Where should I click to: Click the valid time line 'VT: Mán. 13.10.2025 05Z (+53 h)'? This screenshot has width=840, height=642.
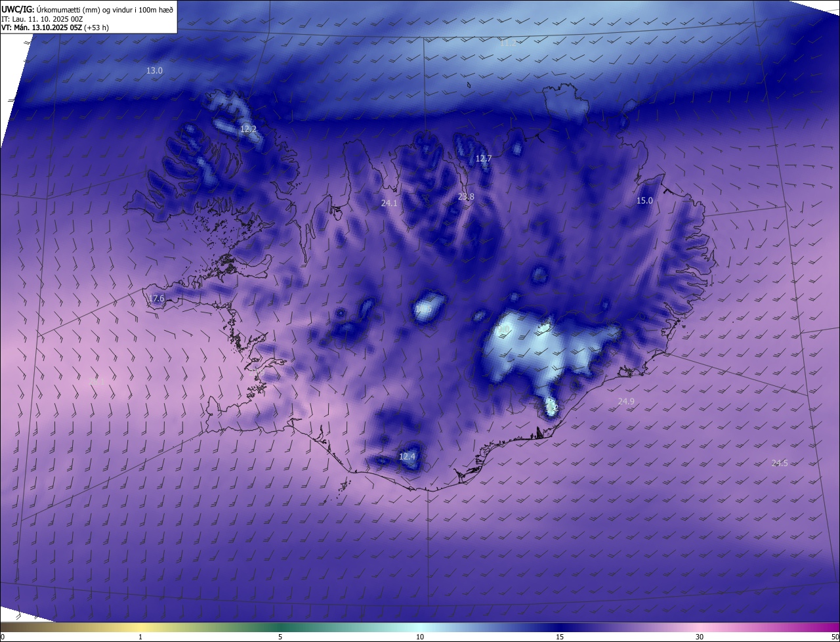coord(55,28)
